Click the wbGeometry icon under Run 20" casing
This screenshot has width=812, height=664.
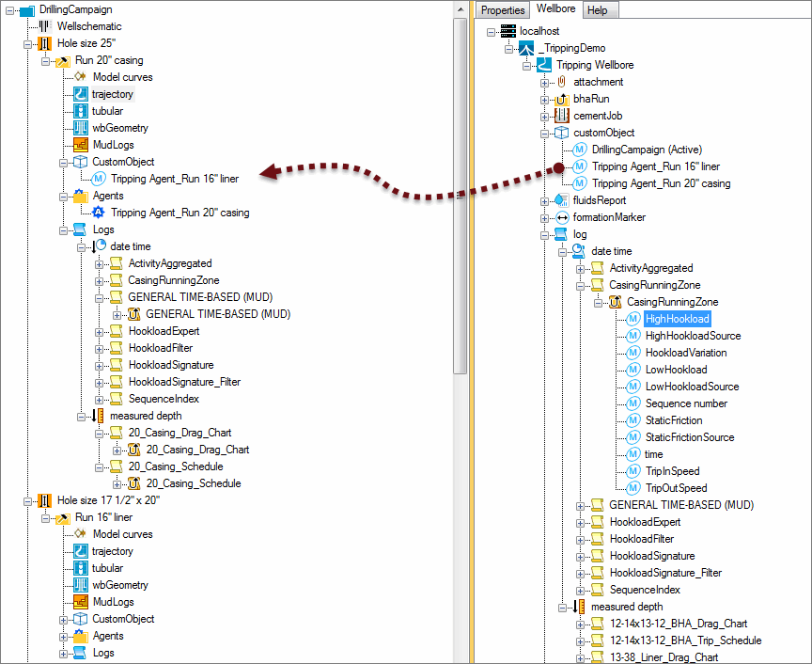click(x=80, y=128)
